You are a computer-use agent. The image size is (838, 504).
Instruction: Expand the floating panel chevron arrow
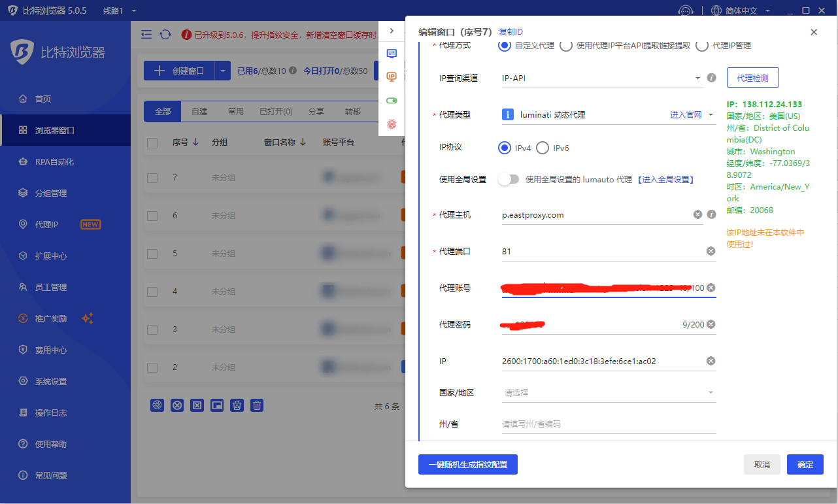click(392, 31)
